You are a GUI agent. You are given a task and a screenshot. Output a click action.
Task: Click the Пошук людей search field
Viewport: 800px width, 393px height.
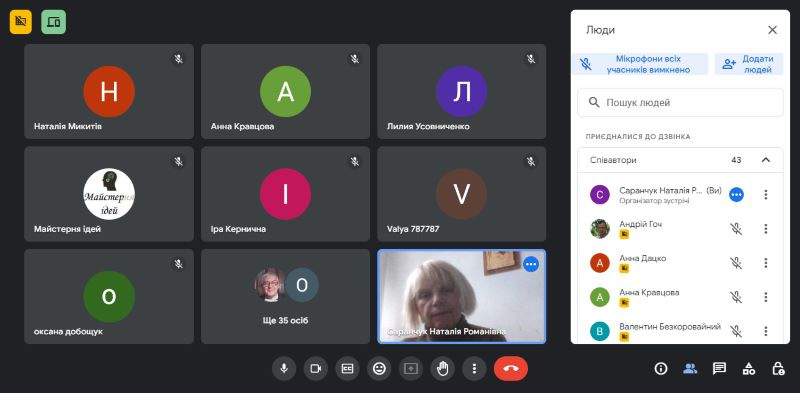pyautogui.click(x=680, y=103)
